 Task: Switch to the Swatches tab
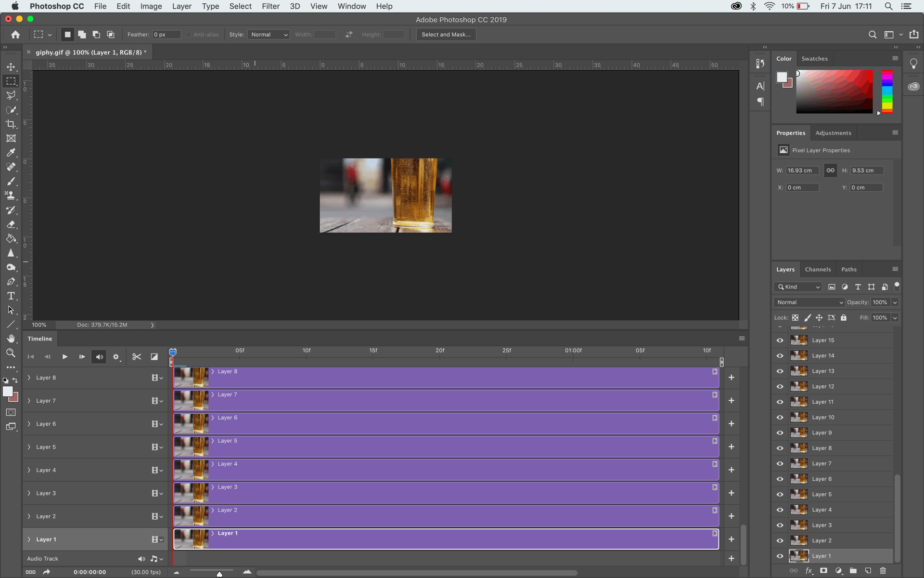[x=814, y=59]
